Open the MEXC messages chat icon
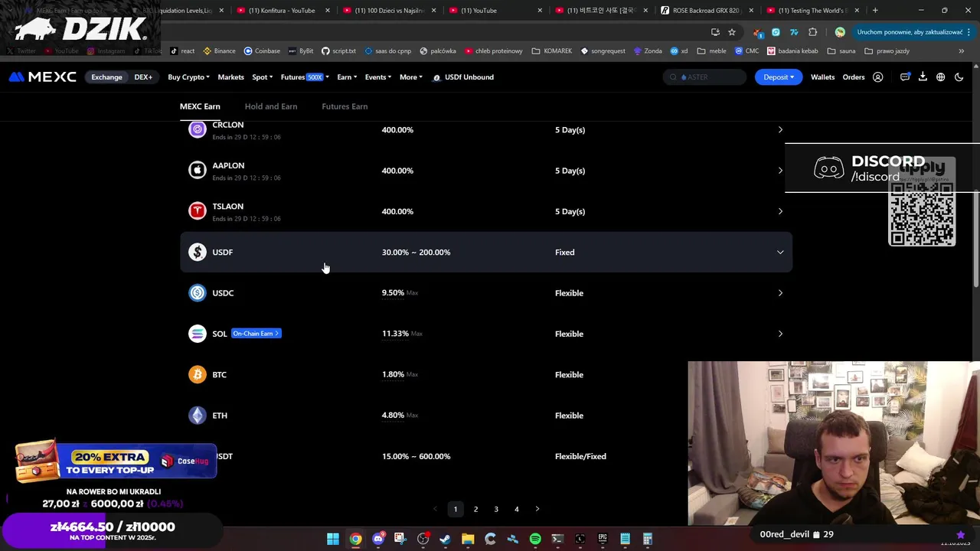 pyautogui.click(x=905, y=77)
